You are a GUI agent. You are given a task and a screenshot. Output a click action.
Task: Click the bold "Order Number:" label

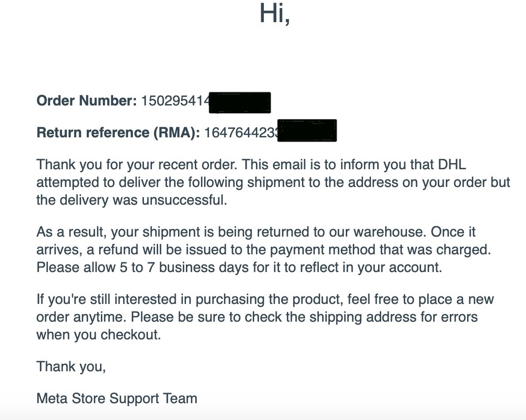tap(87, 101)
